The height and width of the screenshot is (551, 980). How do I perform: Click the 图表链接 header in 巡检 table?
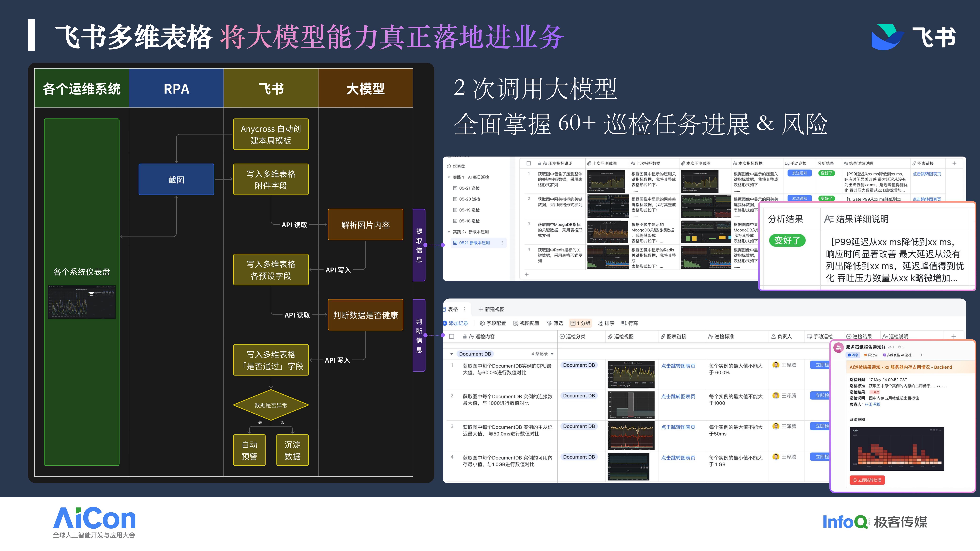(x=673, y=337)
